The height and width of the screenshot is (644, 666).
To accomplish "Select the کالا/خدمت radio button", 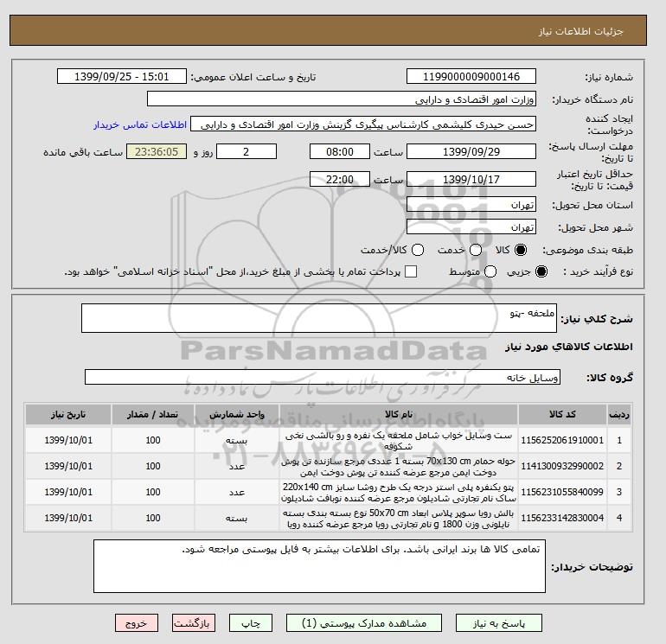I will [418, 250].
